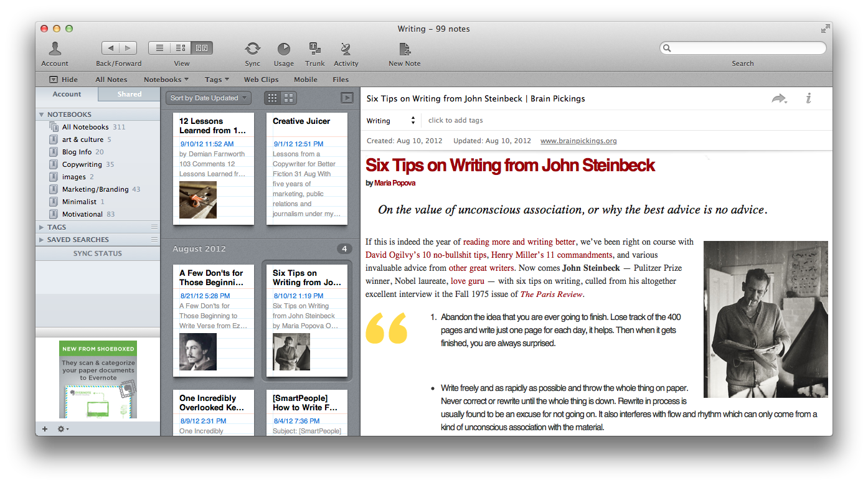This screenshot has height=485, width=868.
Task: Click the Hide button in favorites bar
Action: (64, 80)
